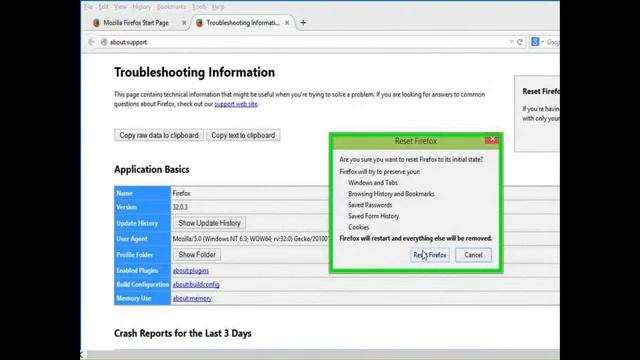Click the Troubleshooting Information heading
The image size is (640, 360).
[194, 72]
